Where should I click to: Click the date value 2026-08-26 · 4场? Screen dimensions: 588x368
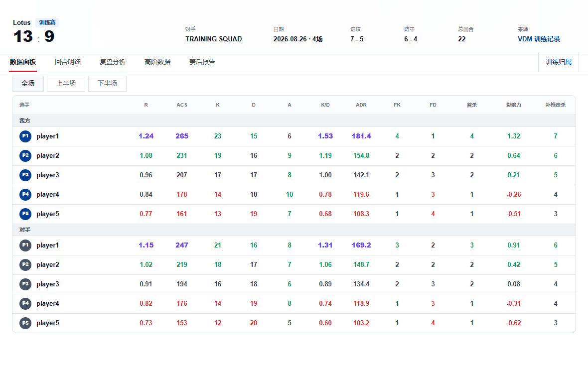(298, 39)
